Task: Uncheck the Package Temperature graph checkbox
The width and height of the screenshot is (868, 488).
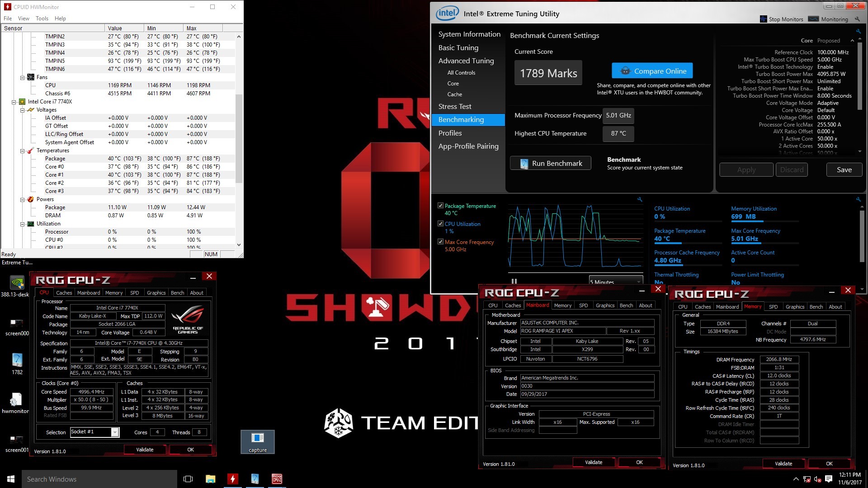Action: tap(440, 206)
